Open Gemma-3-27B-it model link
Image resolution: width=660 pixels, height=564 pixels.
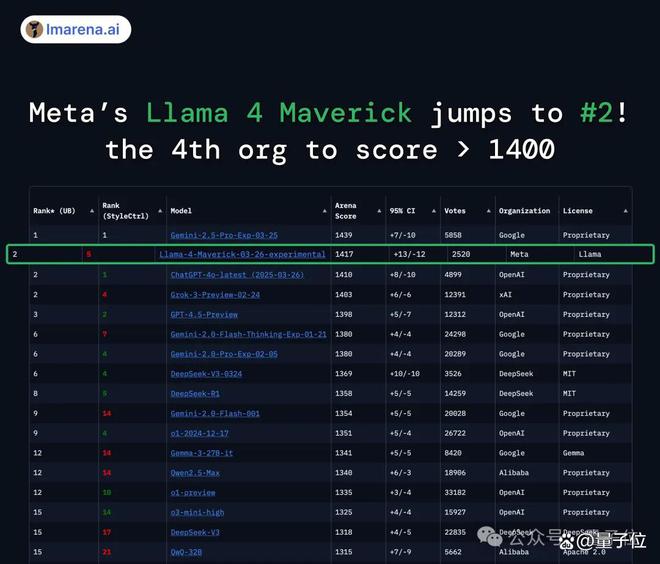(202, 453)
